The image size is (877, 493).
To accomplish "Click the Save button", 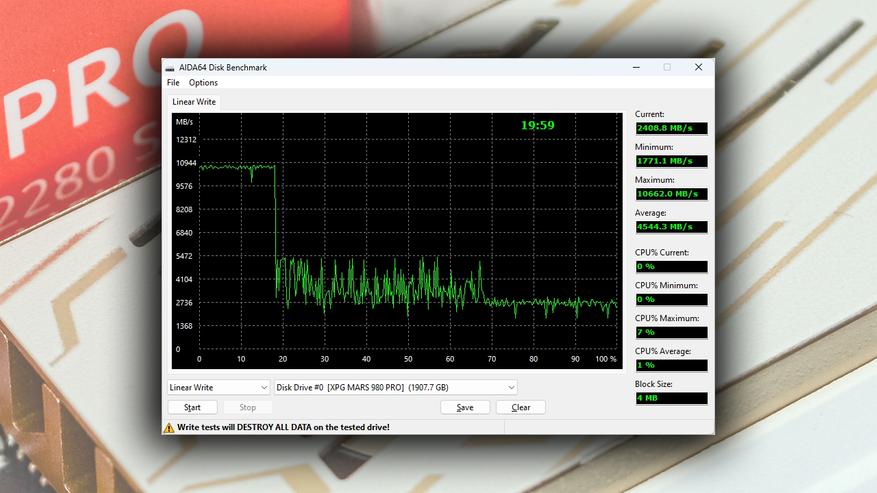I will pyautogui.click(x=465, y=407).
